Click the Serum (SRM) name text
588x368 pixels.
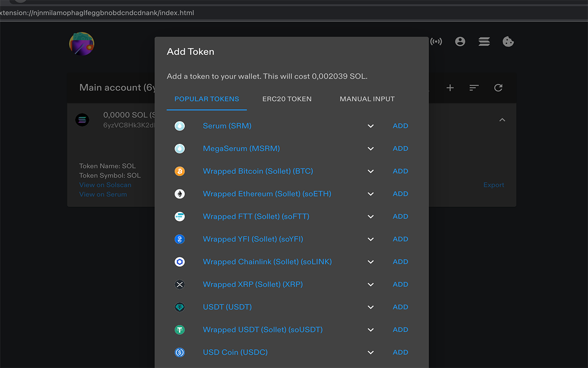(227, 126)
